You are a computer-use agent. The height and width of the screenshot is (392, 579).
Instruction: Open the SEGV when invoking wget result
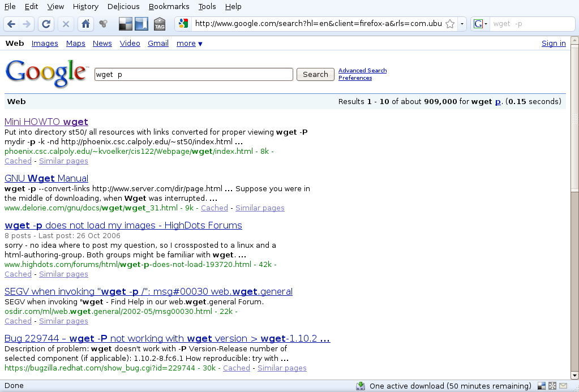coord(148,292)
